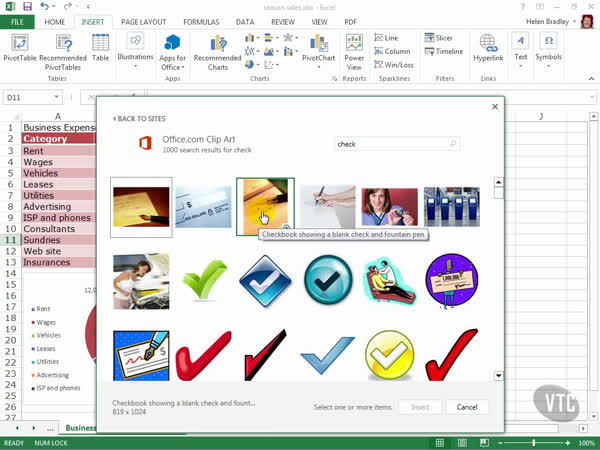The height and width of the screenshot is (450, 600).
Task: Insert a Column sparkline
Action: tap(392, 51)
